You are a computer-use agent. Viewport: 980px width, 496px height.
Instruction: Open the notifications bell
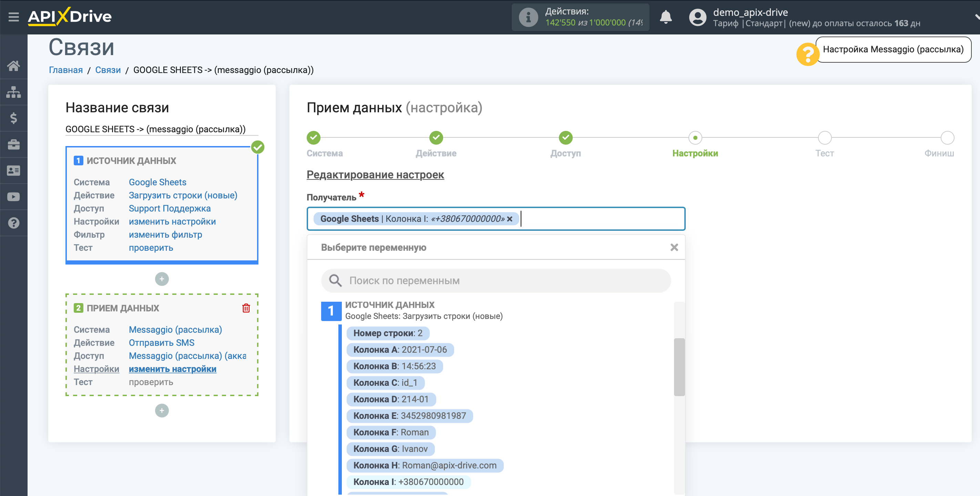click(665, 17)
